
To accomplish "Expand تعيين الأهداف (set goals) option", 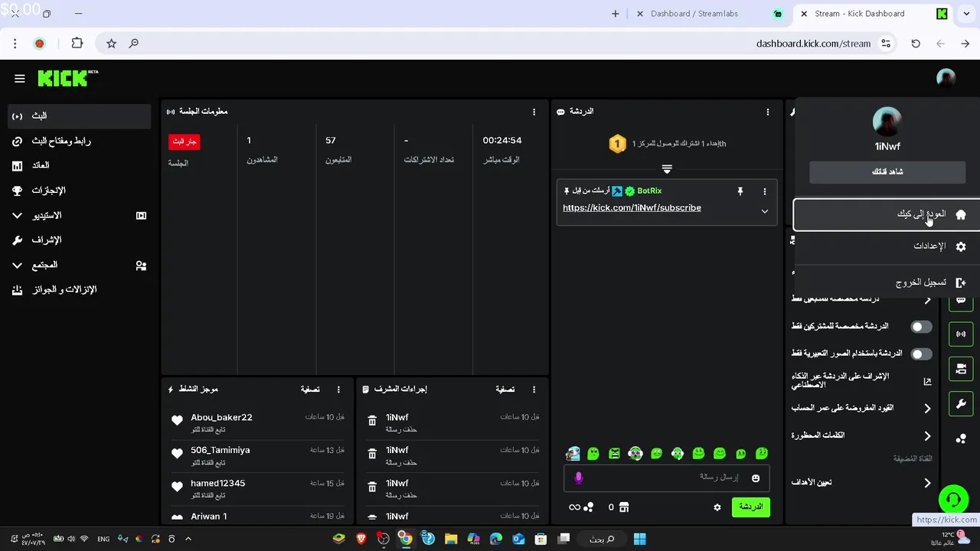I will (927, 484).
